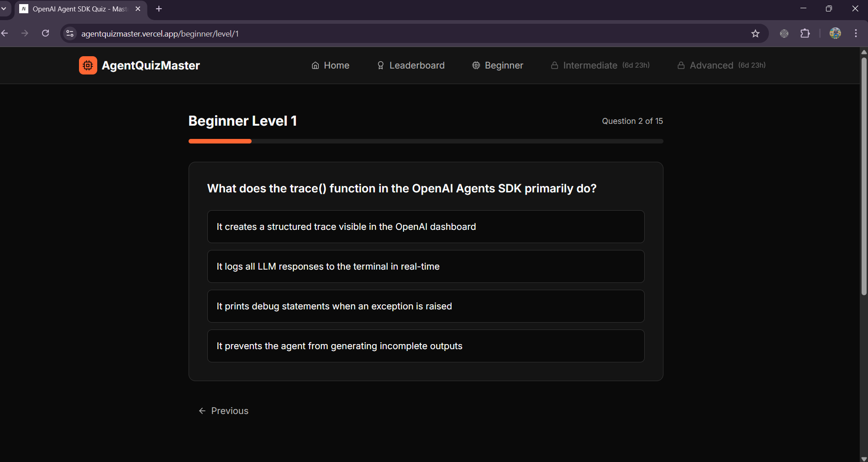Click the Intermediate lock icon
Viewport: 868px width, 462px height.
pyautogui.click(x=554, y=65)
